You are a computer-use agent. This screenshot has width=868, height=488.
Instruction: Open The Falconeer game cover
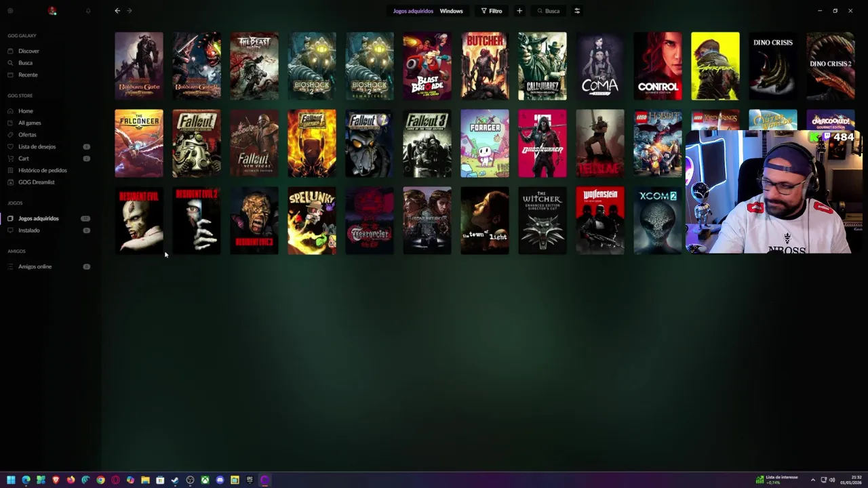coord(139,143)
